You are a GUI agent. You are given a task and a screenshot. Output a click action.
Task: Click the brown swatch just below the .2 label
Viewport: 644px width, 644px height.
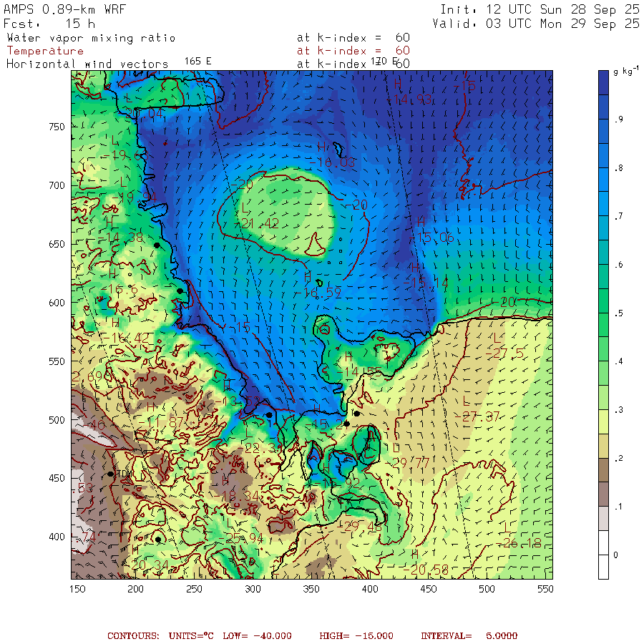(603, 470)
